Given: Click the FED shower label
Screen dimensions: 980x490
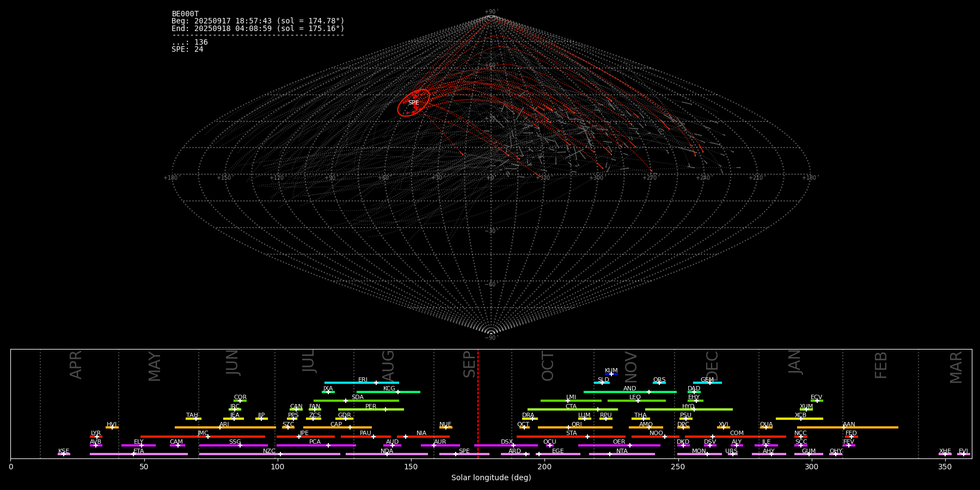Looking at the screenshot, I should 851,433.
